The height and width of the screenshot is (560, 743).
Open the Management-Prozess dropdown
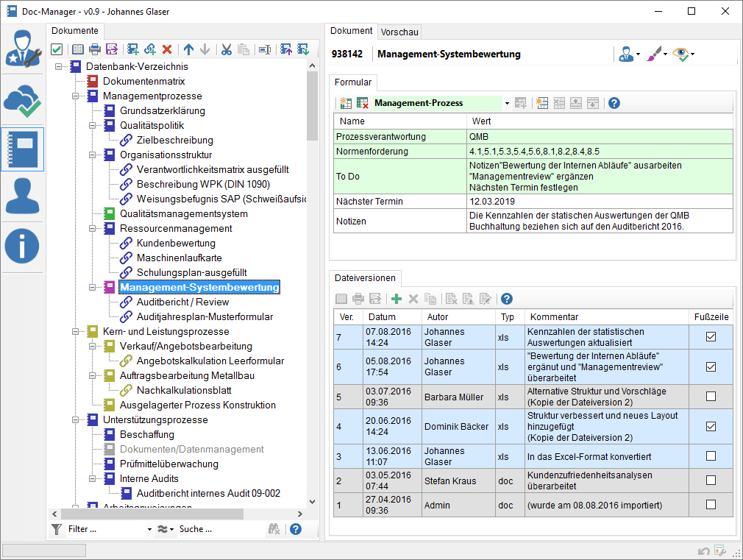point(508,103)
